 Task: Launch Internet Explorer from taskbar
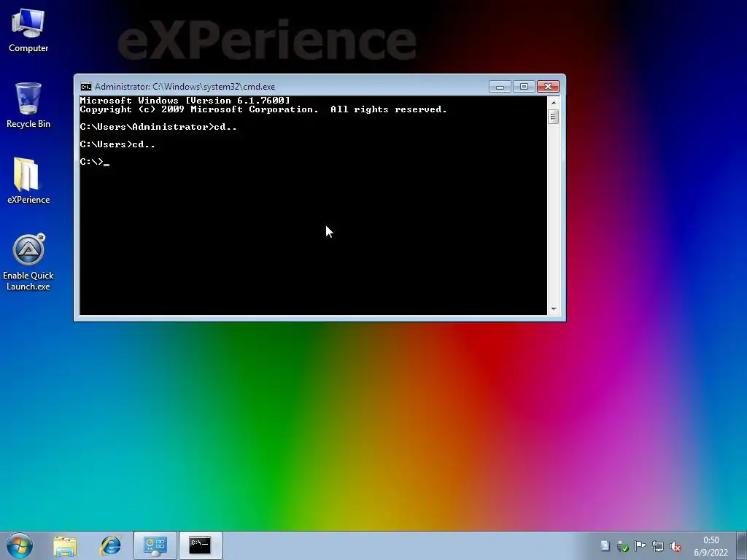110,545
